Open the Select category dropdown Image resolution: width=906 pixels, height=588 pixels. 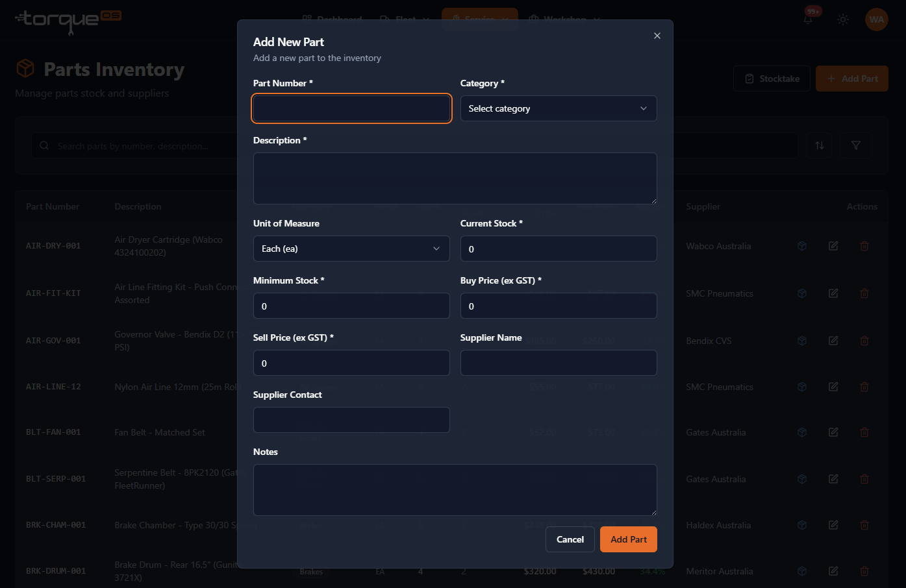coord(559,108)
